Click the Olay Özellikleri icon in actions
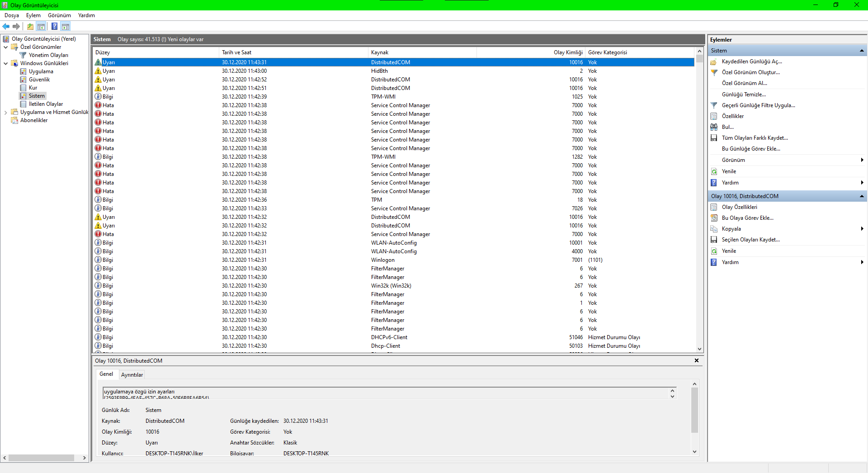 tap(714, 207)
